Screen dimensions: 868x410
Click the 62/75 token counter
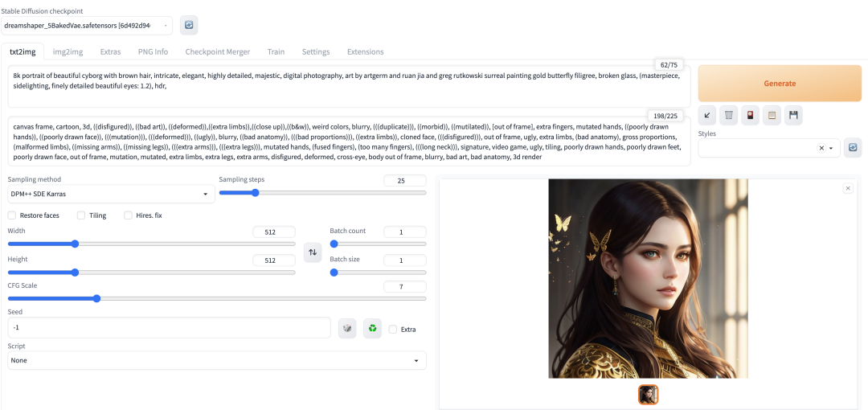coord(669,65)
